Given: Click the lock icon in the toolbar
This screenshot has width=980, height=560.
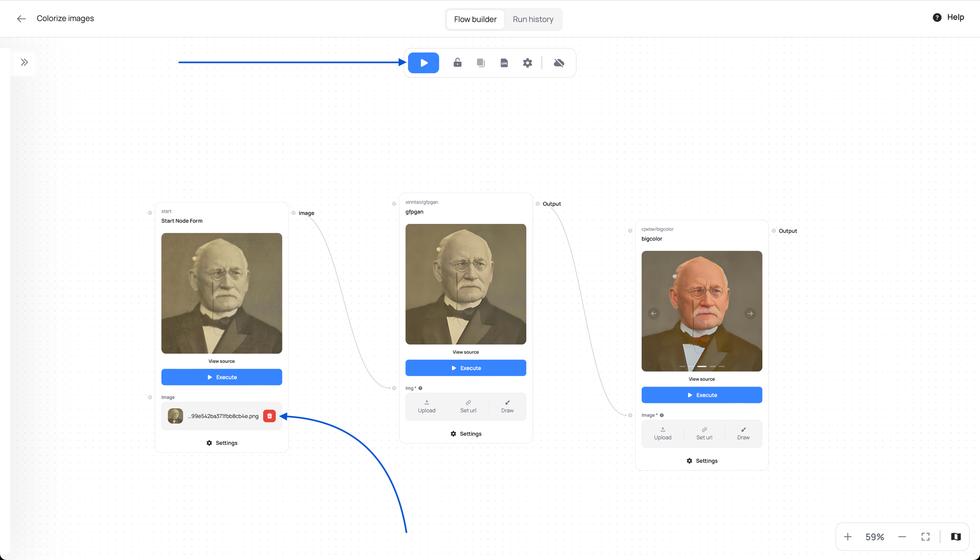Looking at the screenshot, I should (457, 63).
